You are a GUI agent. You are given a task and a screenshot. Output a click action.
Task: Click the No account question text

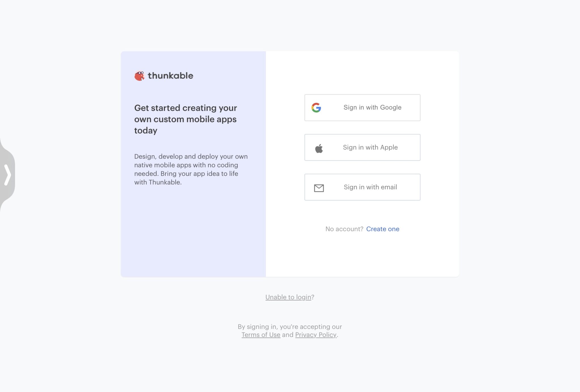[344, 229]
